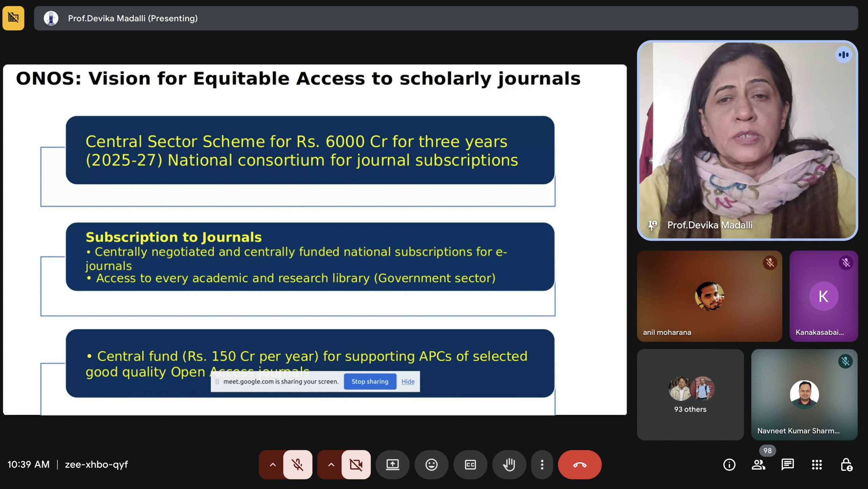Unmute the microphone toggle
Image resolution: width=868 pixels, height=489 pixels.
(x=298, y=465)
